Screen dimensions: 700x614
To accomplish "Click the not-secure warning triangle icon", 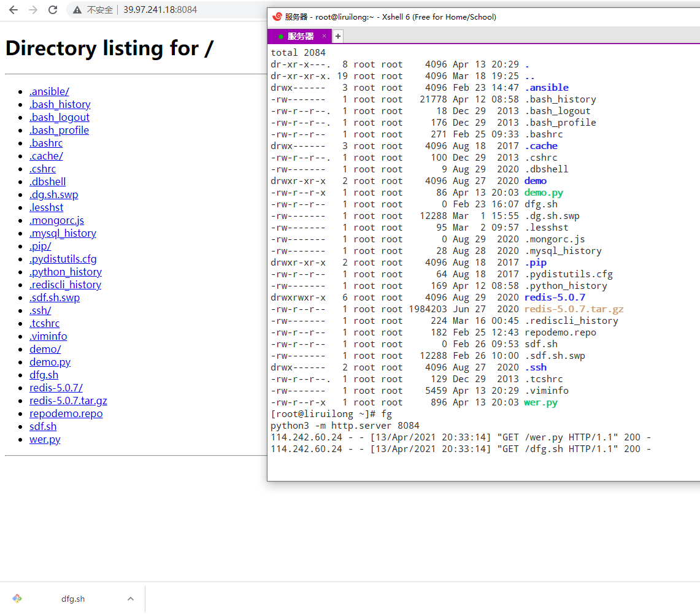I will (x=77, y=10).
